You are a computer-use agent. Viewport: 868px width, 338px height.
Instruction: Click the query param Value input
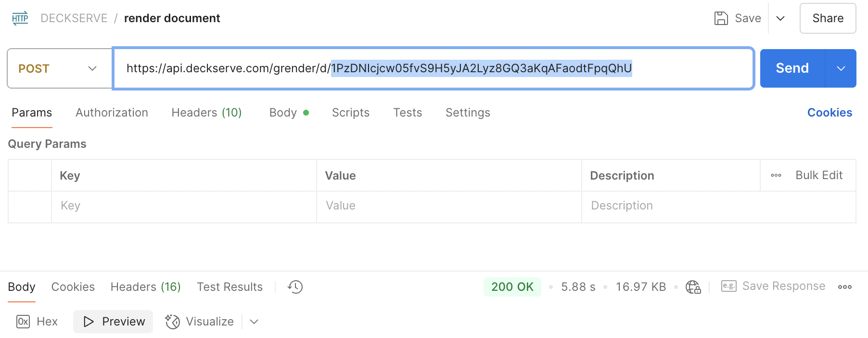pyautogui.click(x=449, y=206)
